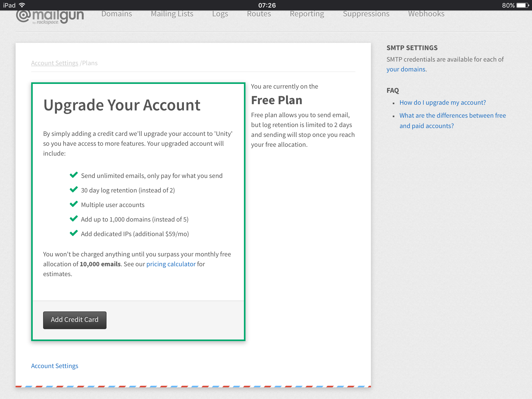Go to Suppressions page
This screenshot has width=532, height=399.
[366, 14]
